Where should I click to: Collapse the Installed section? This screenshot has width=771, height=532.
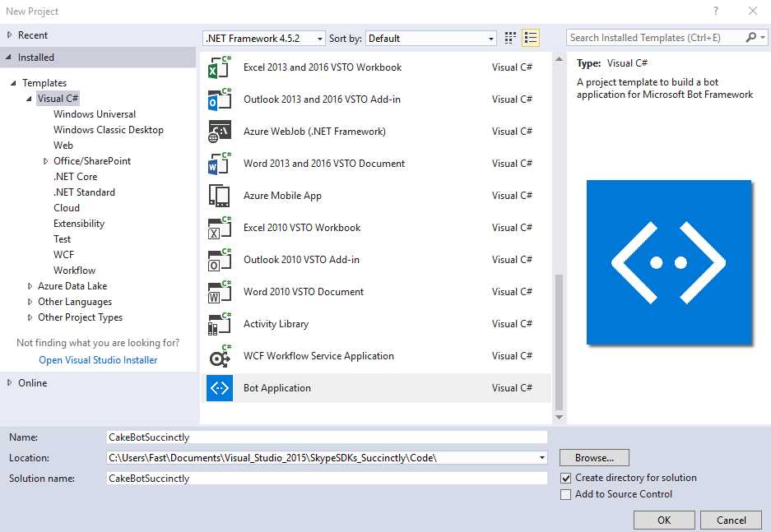point(8,57)
